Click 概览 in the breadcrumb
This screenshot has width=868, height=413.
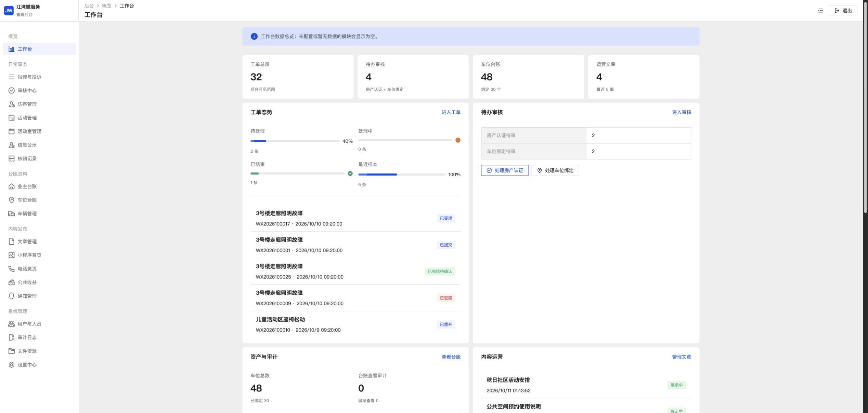click(x=107, y=6)
